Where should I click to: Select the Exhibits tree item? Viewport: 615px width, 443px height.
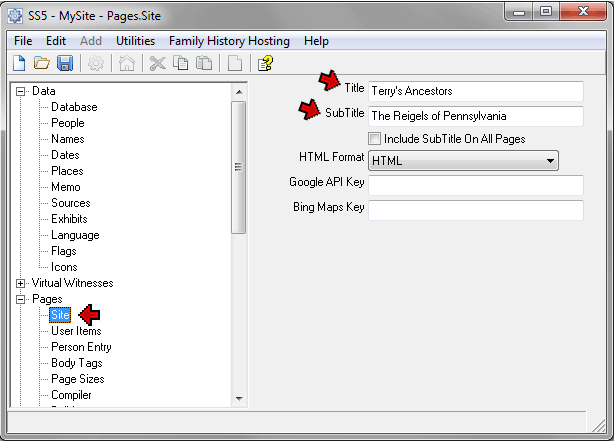pos(69,219)
